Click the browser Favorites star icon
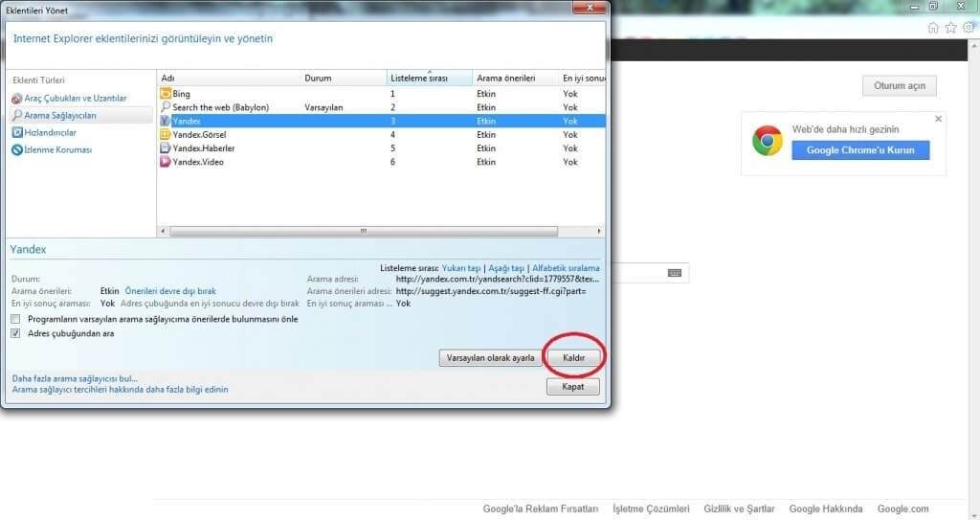Screen dimensions: 980x520 (950, 28)
